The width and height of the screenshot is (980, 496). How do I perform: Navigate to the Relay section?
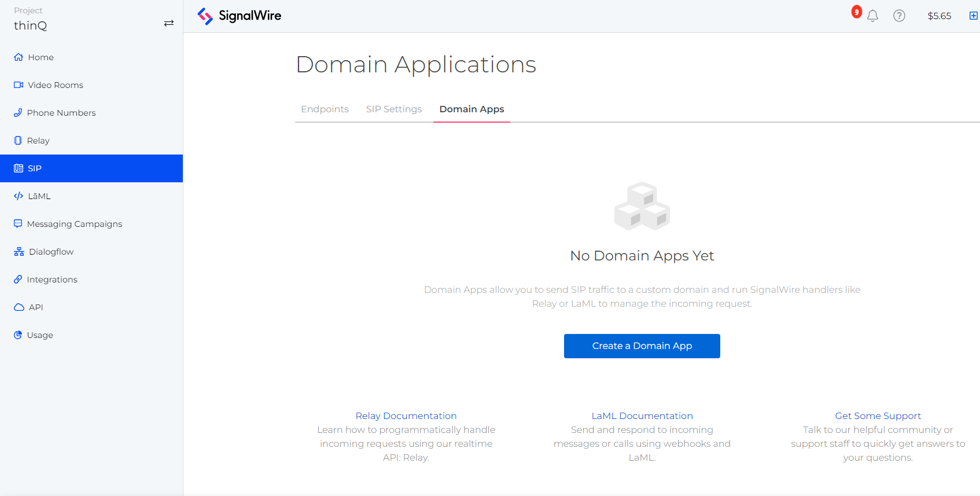point(38,141)
